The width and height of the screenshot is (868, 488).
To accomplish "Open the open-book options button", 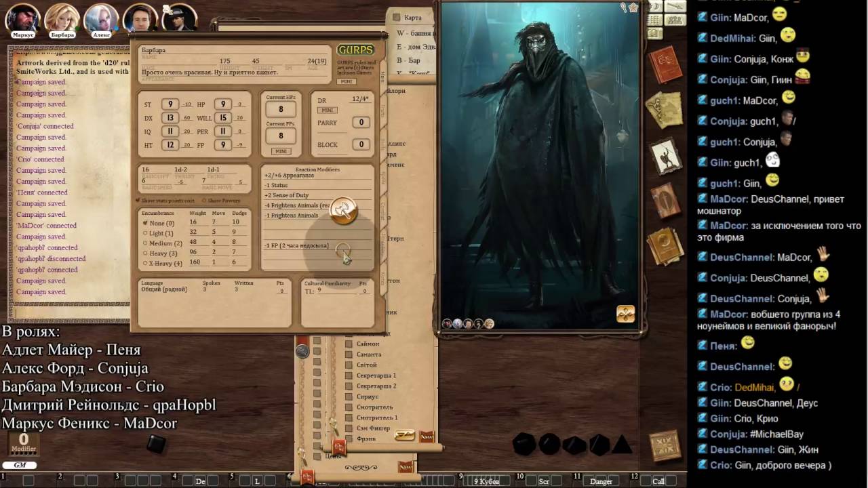I will pos(654,34).
